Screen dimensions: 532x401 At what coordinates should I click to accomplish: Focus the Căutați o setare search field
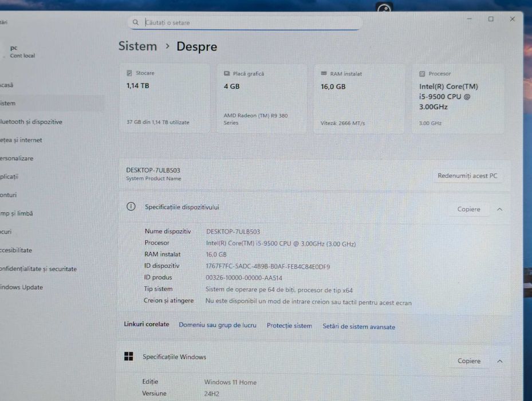(245, 22)
